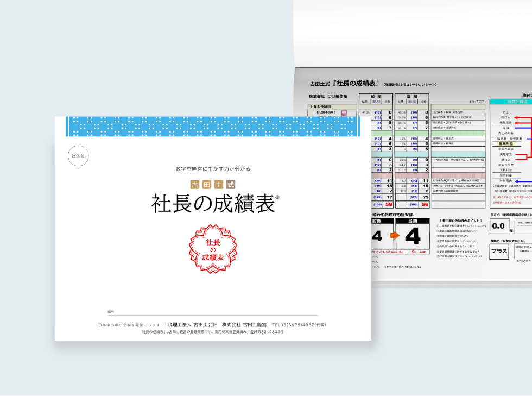
Task: Click the プラス cash flow result box
Action: click(499, 251)
